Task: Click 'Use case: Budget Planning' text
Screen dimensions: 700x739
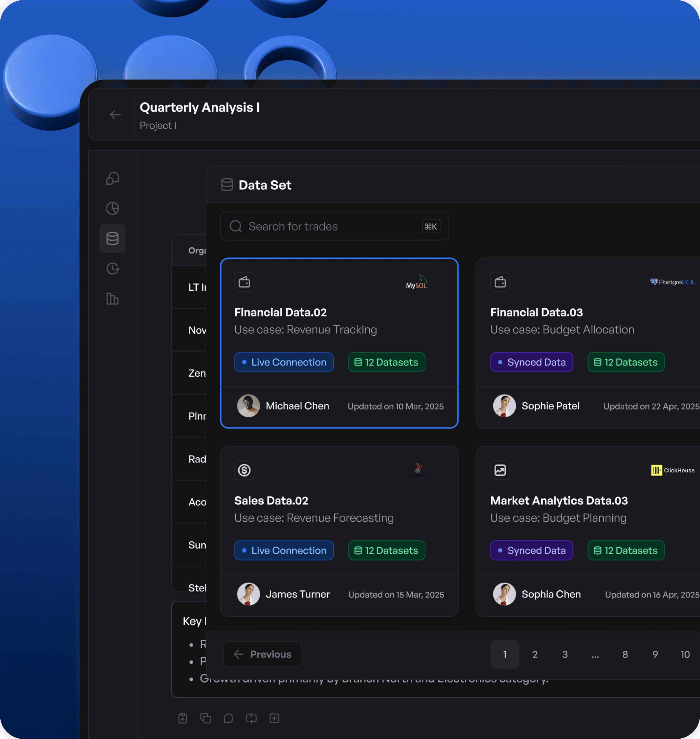Action: coord(558,518)
